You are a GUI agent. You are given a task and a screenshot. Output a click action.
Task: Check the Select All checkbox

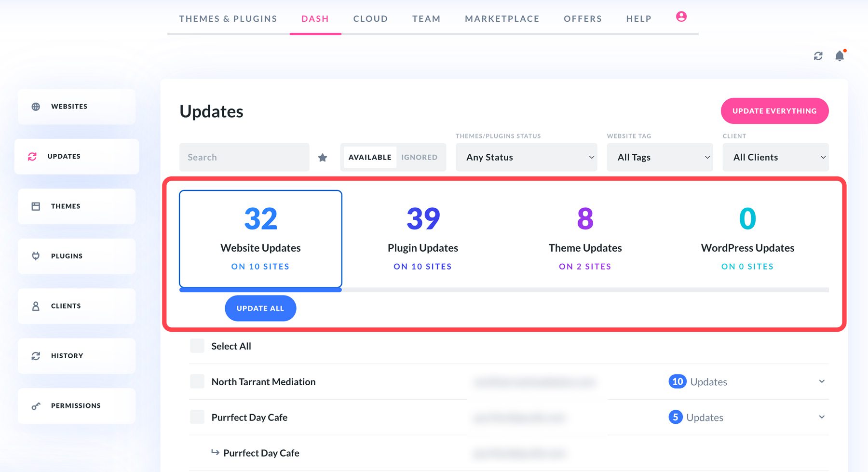197,346
